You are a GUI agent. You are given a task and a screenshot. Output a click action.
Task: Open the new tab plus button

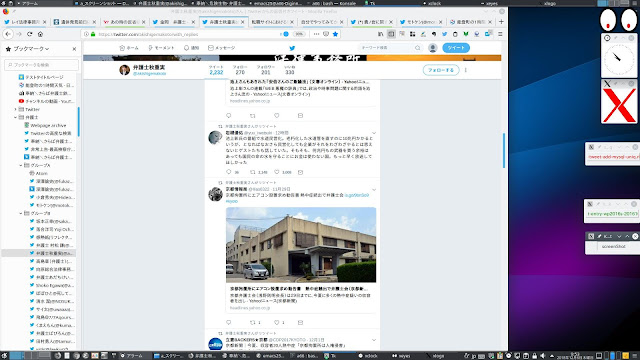tap(501, 22)
